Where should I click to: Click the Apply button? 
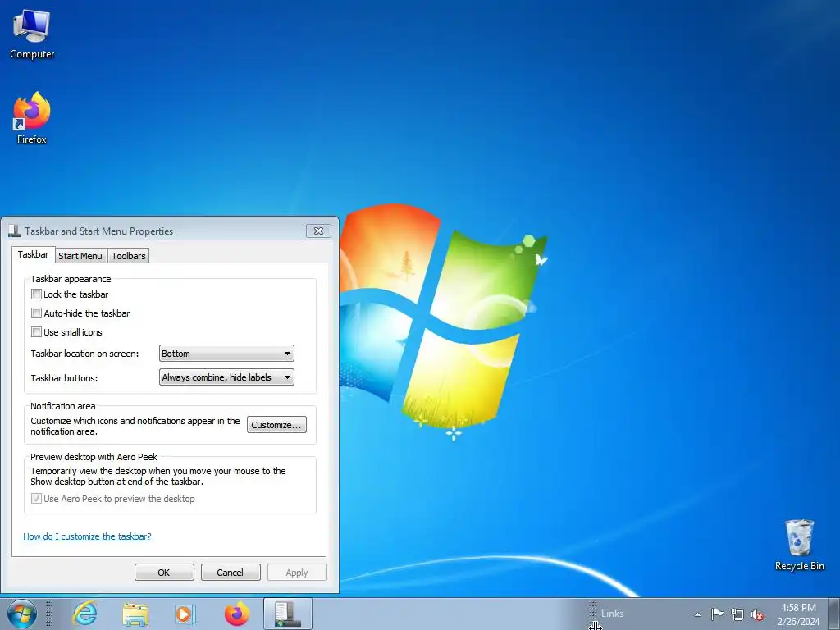(x=297, y=572)
